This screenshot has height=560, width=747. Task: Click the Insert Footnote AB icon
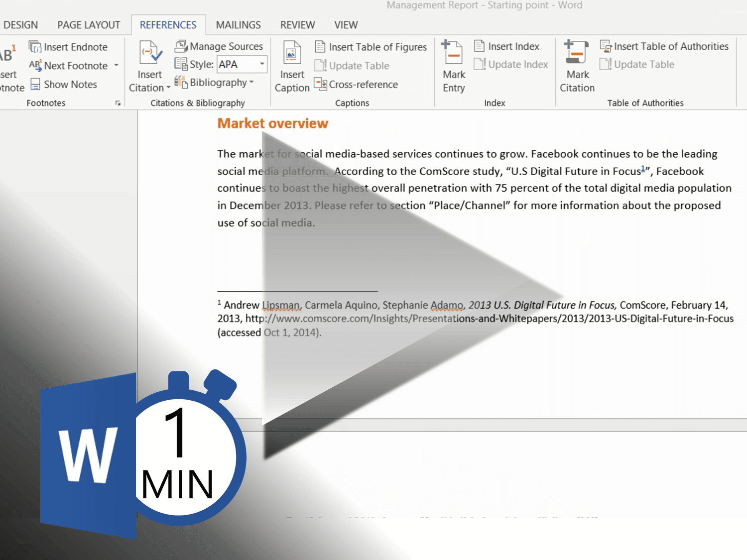click(7, 53)
